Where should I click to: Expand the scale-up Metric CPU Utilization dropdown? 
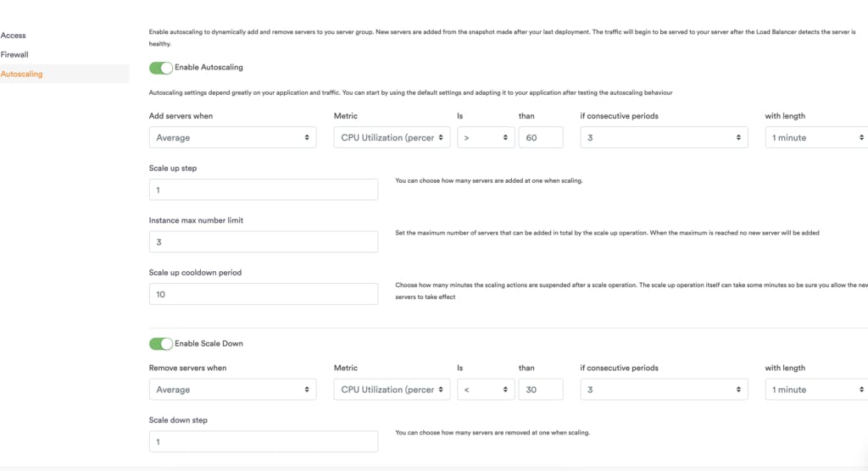pos(392,137)
